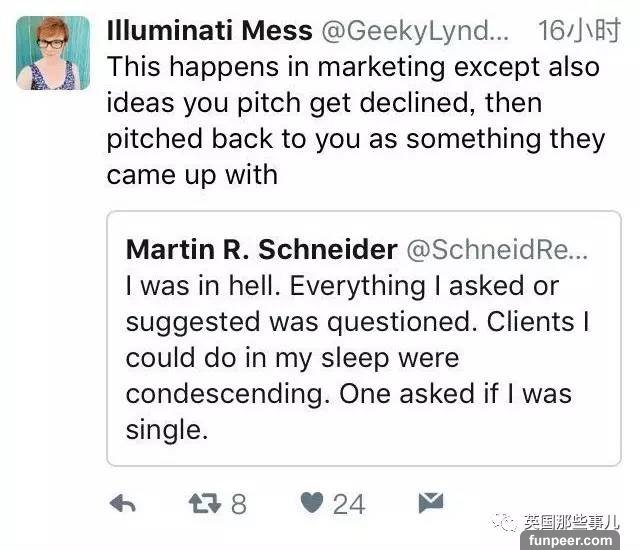The height and width of the screenshot is (550, 640).
Task: Click the @GeekyLynd handle
Action: [x=415, y=31]
